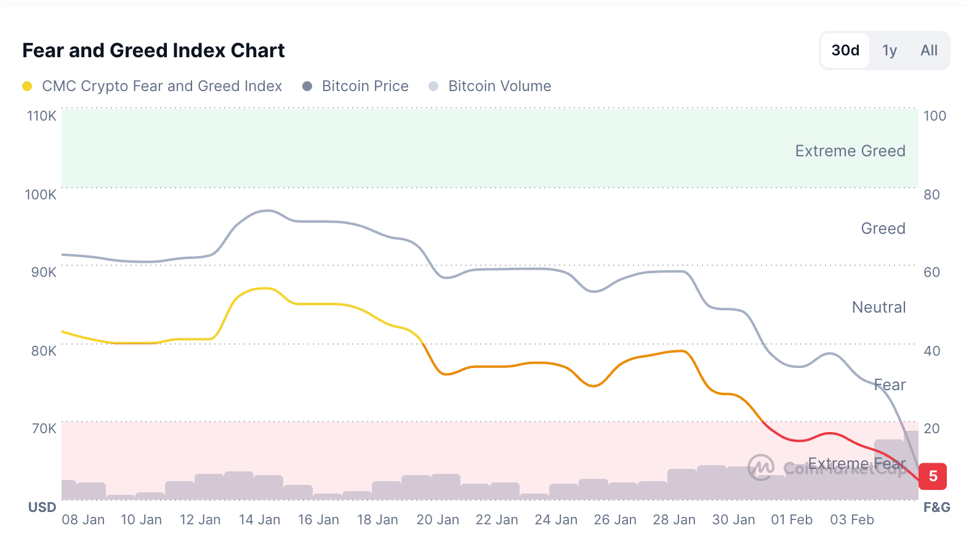Click the Neutral label on the right axis
The width and height of the screenshot is (969, 560).
click(x=879, y=307)
